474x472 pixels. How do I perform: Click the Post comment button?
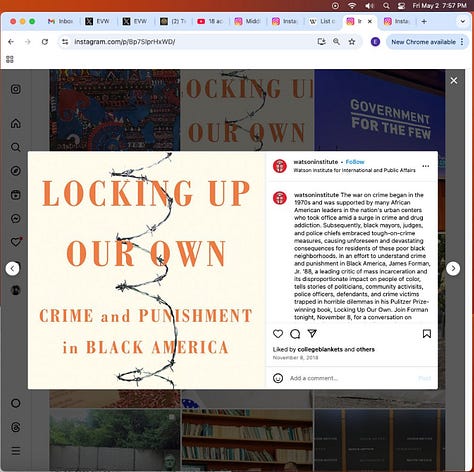tap(425, 378)
